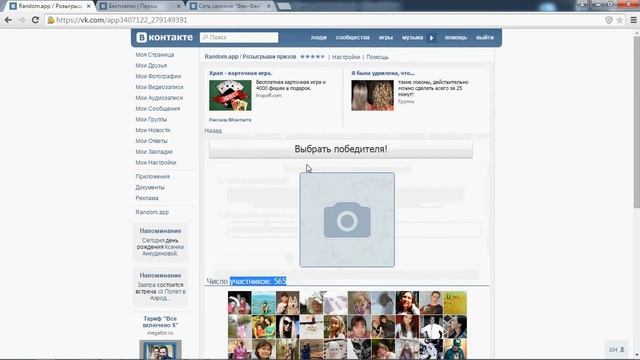Screen dimensions: 640x360
Task: Click the highlighted участников: 565 text
Action: 258,281
